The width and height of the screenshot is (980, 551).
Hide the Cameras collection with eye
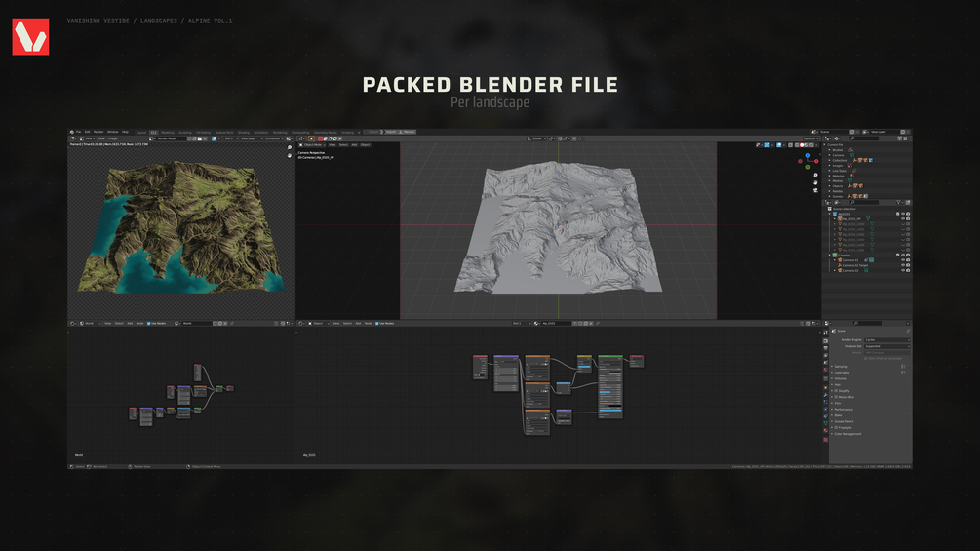tap(903, 255)
